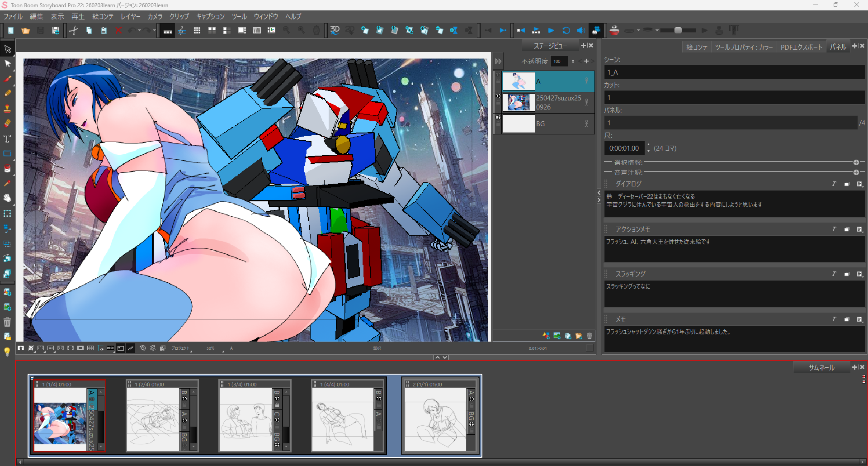This screenshot has width=868, height=466.
Task: Toggle the Loop playback icon
Action: point(566,30)
